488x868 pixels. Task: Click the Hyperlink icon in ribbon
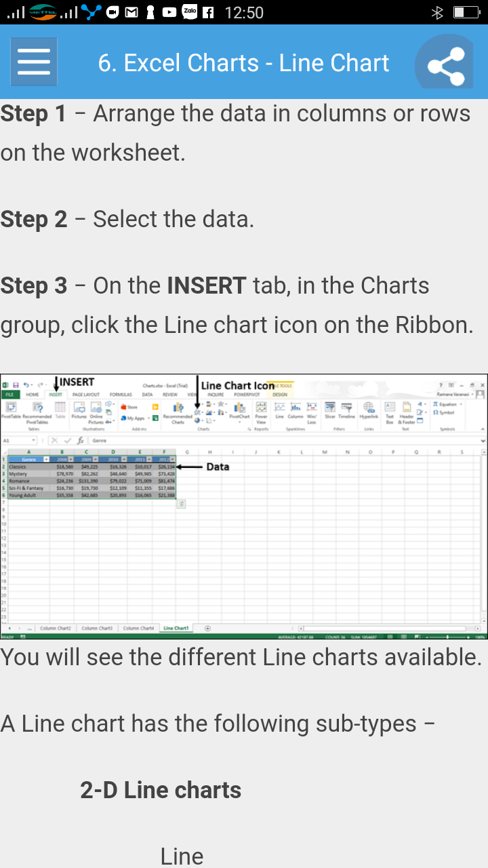click(369, 409)
